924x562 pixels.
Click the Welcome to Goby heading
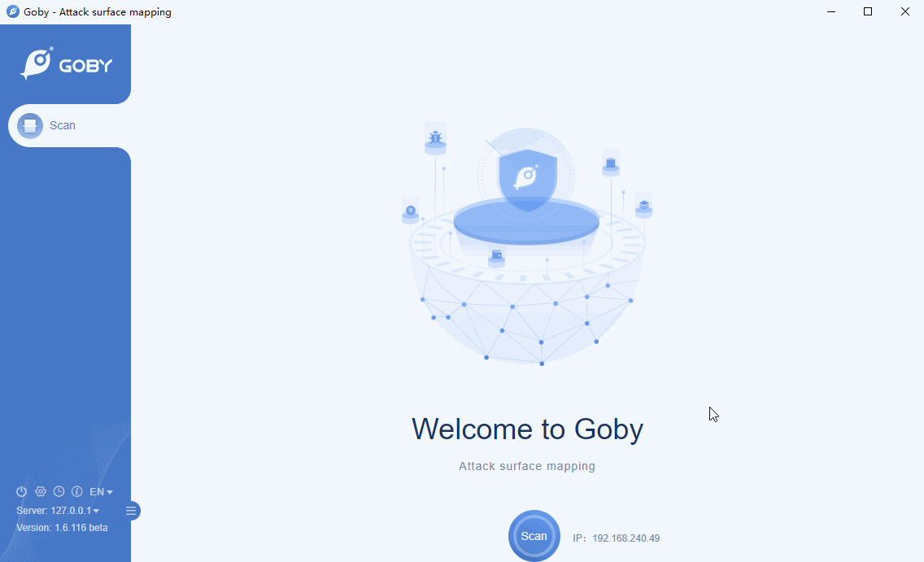(x=527, y=429)
